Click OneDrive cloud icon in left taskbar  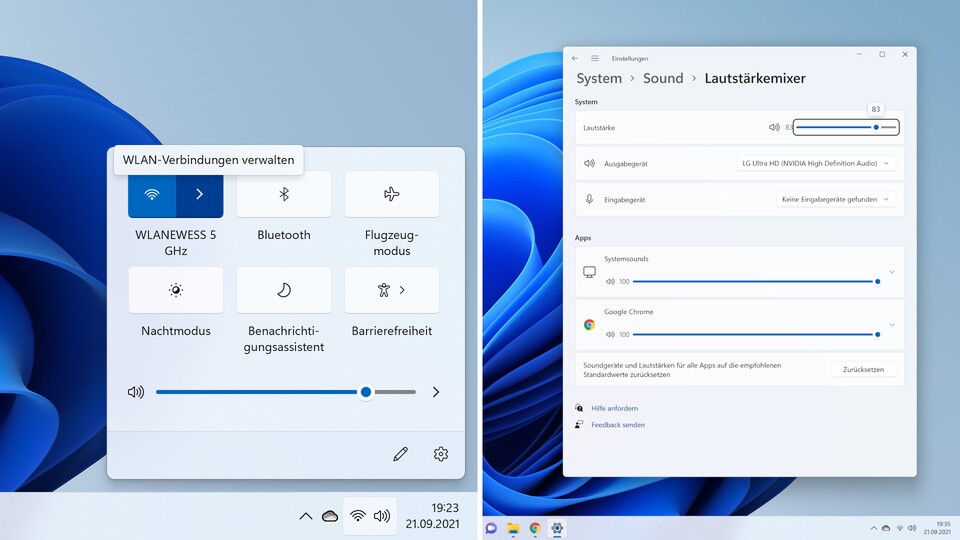330,516
